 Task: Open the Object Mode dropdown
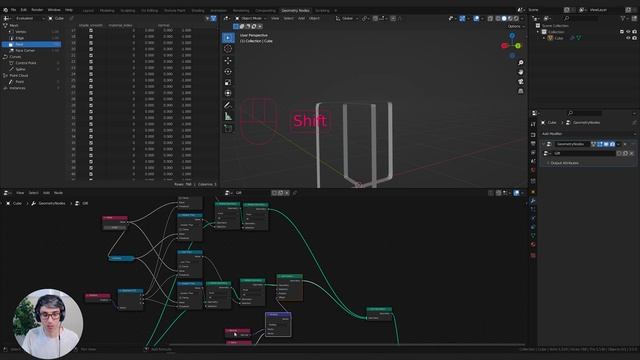pos(251,18)
